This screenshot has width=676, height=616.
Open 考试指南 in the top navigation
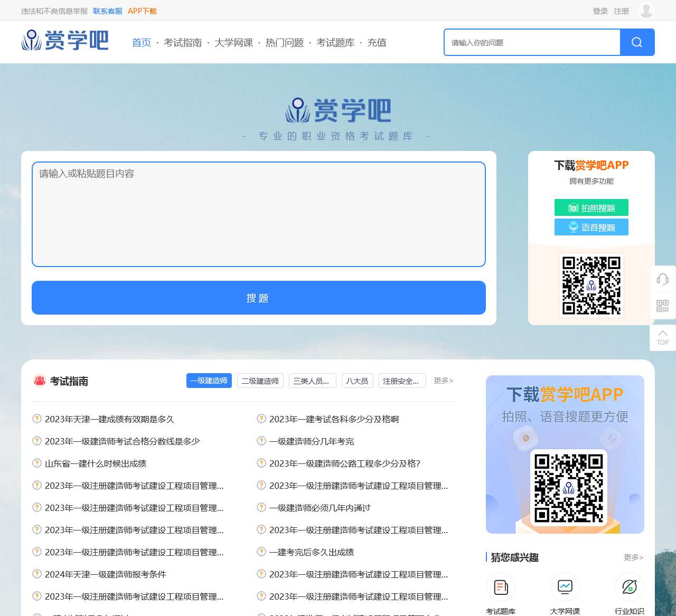point(183,43)
